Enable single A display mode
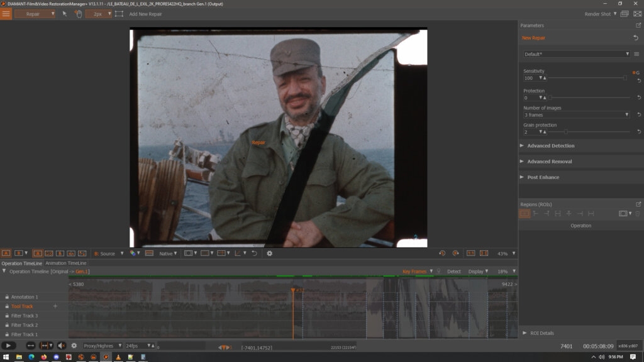This screenshot has width=644, height=362. (x=38, y=253)
